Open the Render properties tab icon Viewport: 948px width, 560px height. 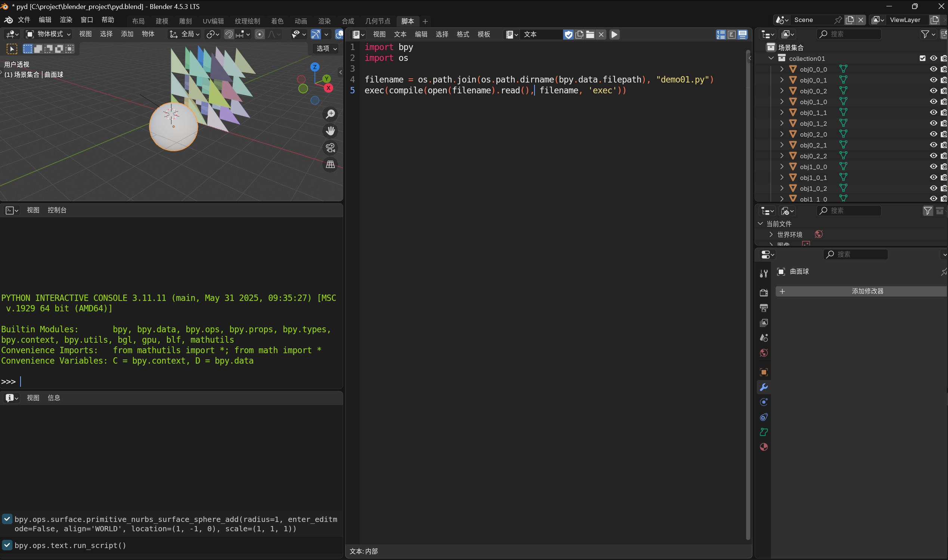(x=763, y=292)
